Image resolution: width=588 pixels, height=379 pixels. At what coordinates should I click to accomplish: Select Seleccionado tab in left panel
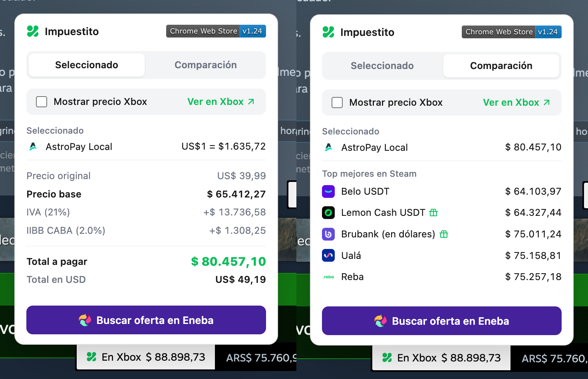(x=87, y=65)
